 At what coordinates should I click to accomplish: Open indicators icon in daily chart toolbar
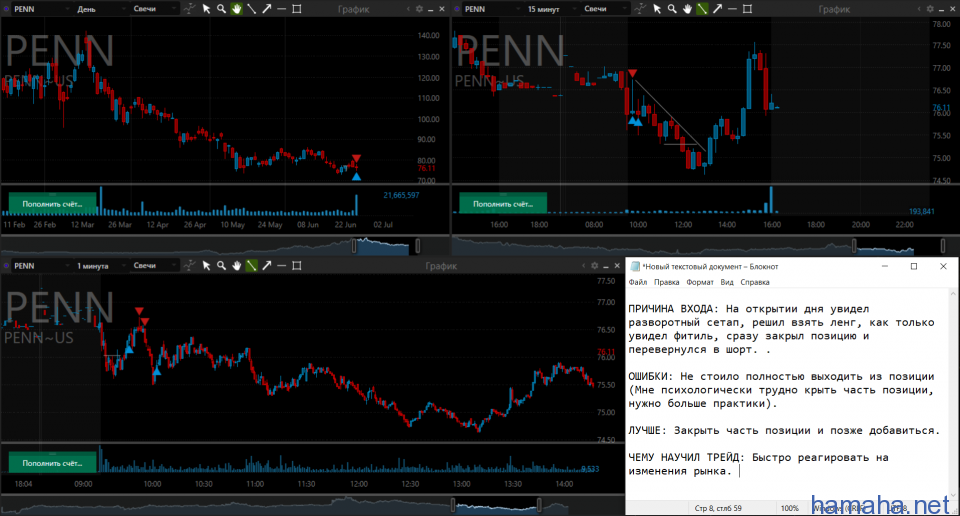190,9
